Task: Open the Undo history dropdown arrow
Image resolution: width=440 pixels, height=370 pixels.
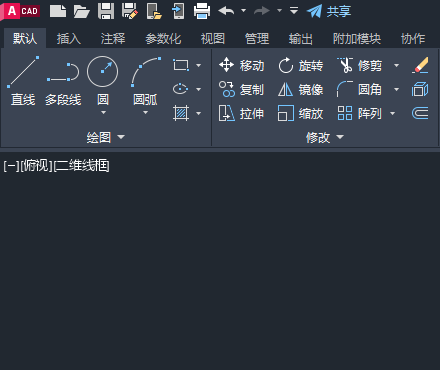Action: (x=244, y=11)
